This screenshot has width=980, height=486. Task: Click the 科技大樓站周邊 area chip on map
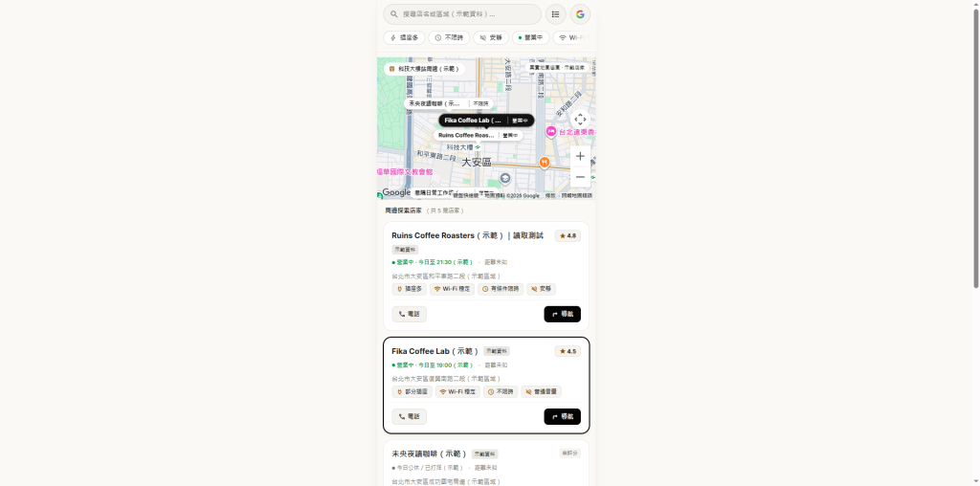click(424, 69)
